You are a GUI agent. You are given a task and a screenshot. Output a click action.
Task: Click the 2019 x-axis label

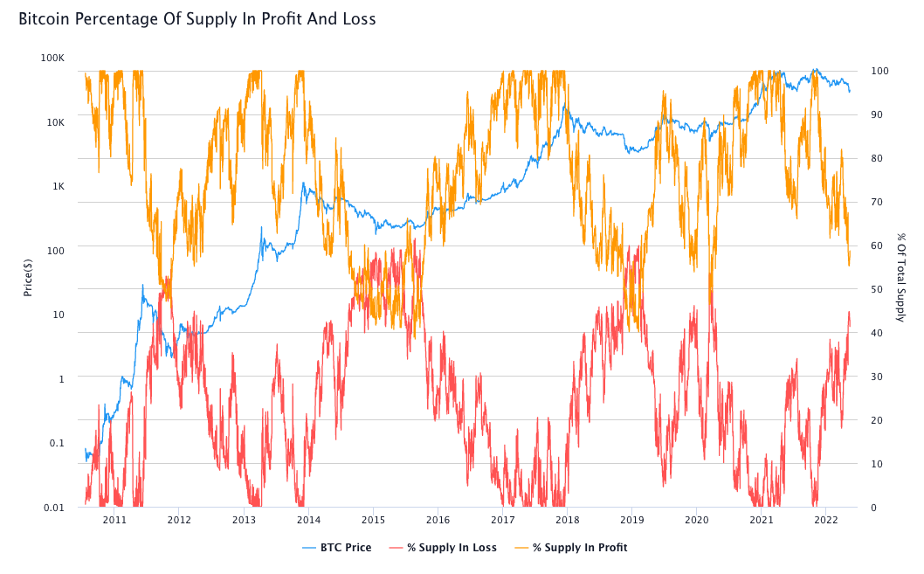point(631,520)
